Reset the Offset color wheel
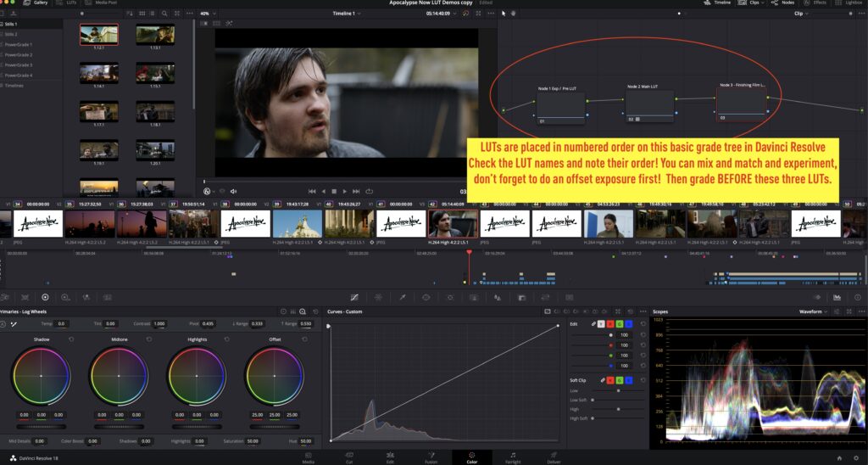 (304, 339)
